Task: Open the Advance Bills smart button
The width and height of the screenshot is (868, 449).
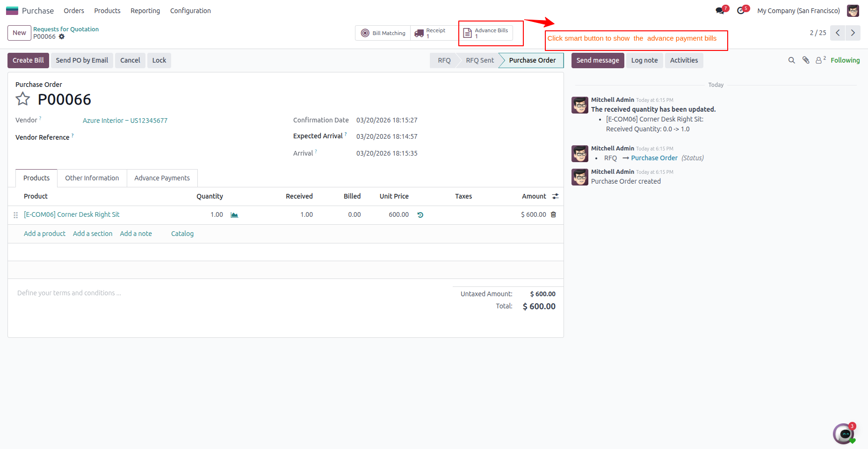Action: (x=486, y=33)
